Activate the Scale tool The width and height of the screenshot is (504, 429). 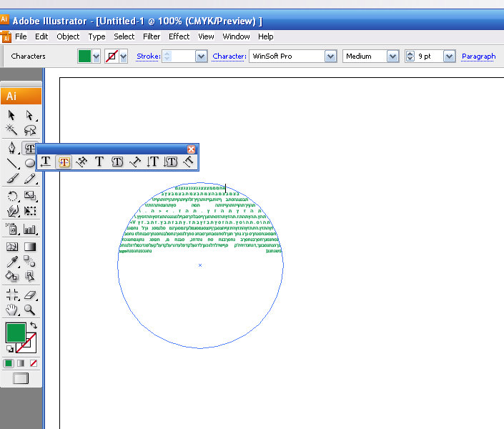click(x=30, y=196)
